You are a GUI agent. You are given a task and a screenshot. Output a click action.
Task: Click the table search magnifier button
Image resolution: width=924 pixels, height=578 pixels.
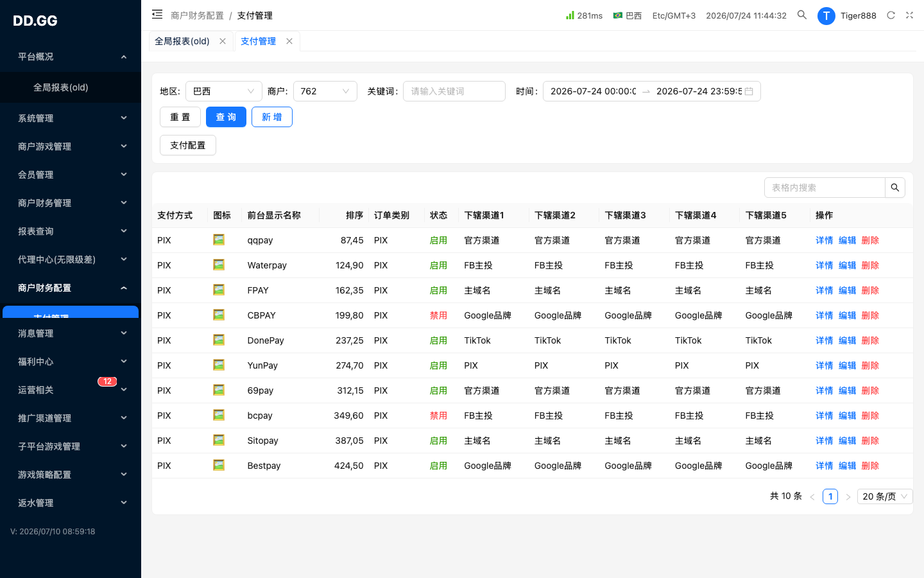895,188
